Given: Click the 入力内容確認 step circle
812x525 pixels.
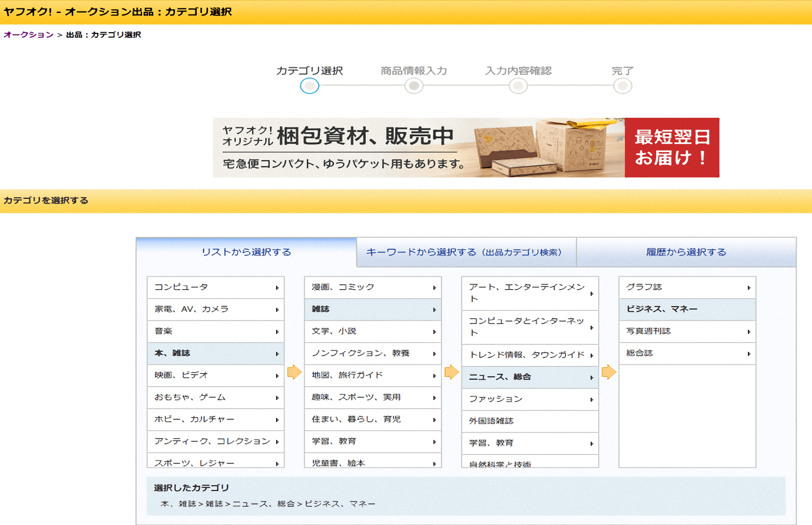Looking at the screenshot, I should tap(518, 86).
